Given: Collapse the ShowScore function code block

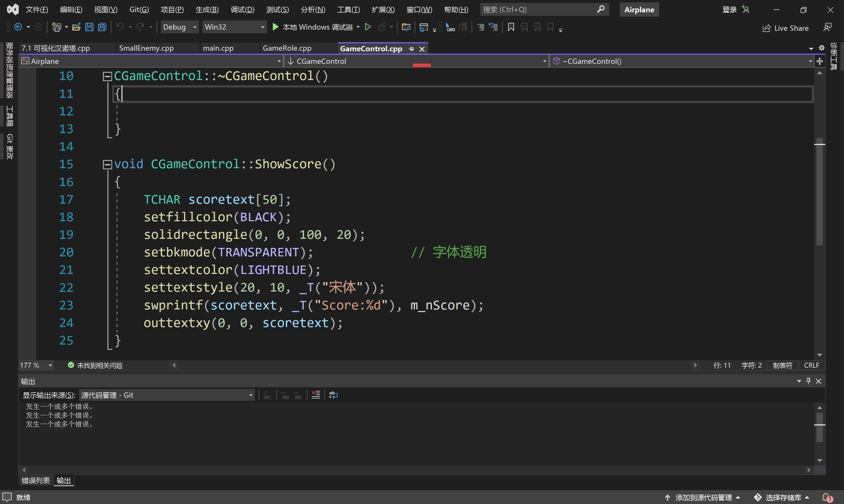Looking at the screenshot, I should 107,165.
